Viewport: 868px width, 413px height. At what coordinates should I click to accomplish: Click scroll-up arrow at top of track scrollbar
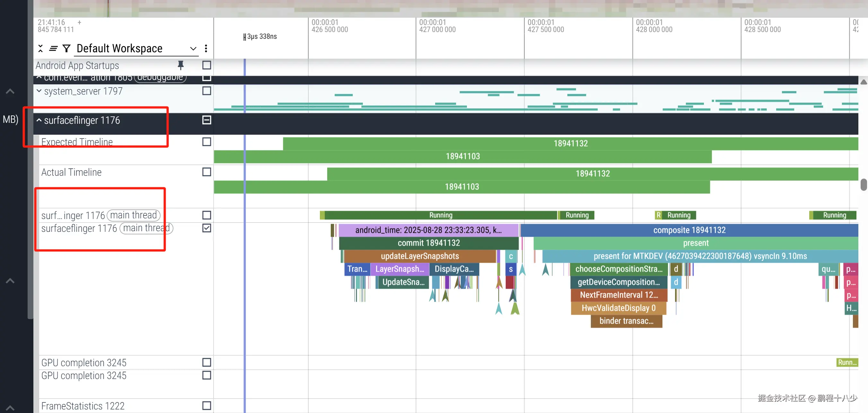(863, 82)
